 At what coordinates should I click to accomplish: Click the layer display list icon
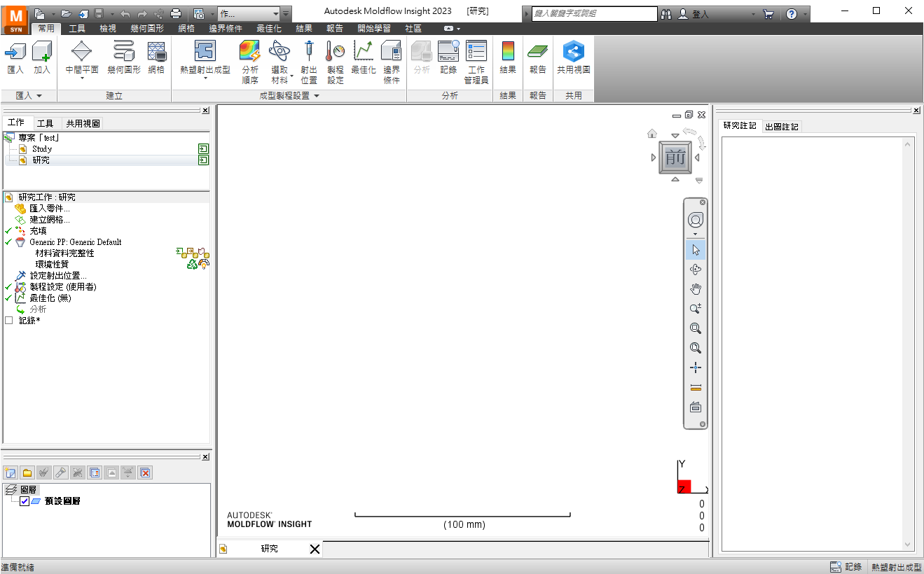click(95, 472)
